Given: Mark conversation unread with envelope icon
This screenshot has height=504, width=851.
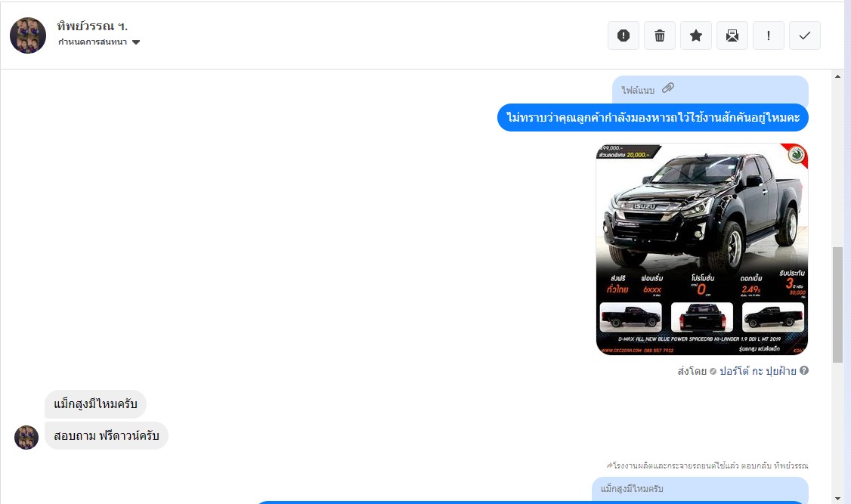Looking at the screenshot, I should coord(732,36).
